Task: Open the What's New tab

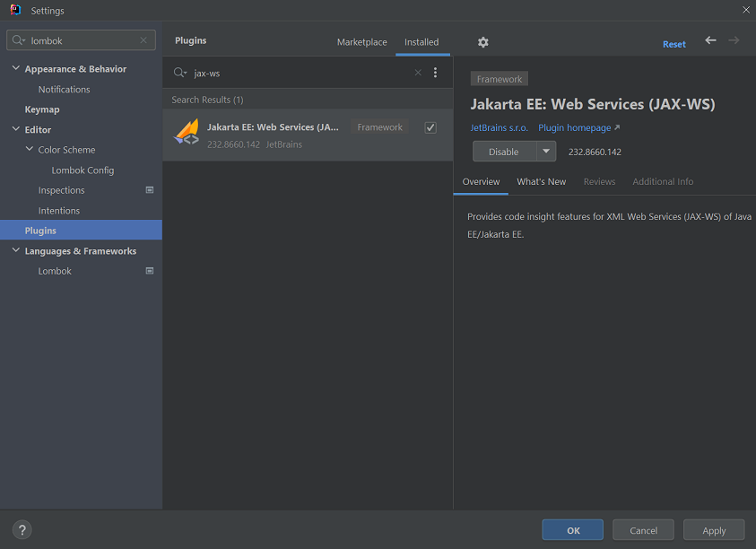Action: pyautogui.click(x=542, y=182)
